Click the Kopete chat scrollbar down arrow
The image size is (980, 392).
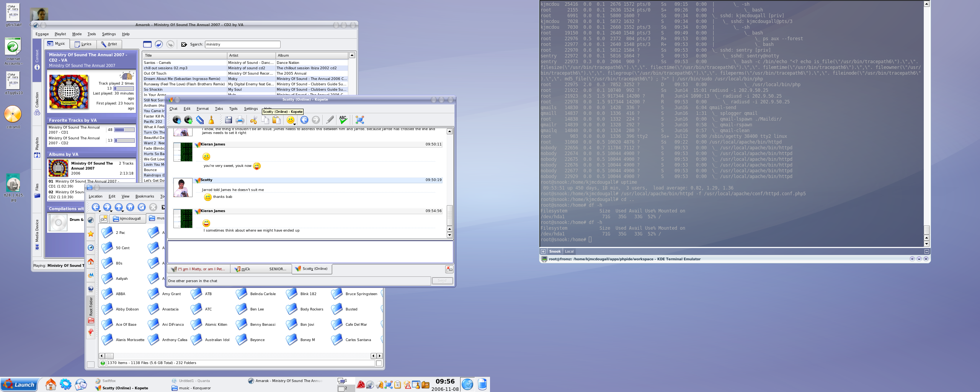(x=450, y=235)
